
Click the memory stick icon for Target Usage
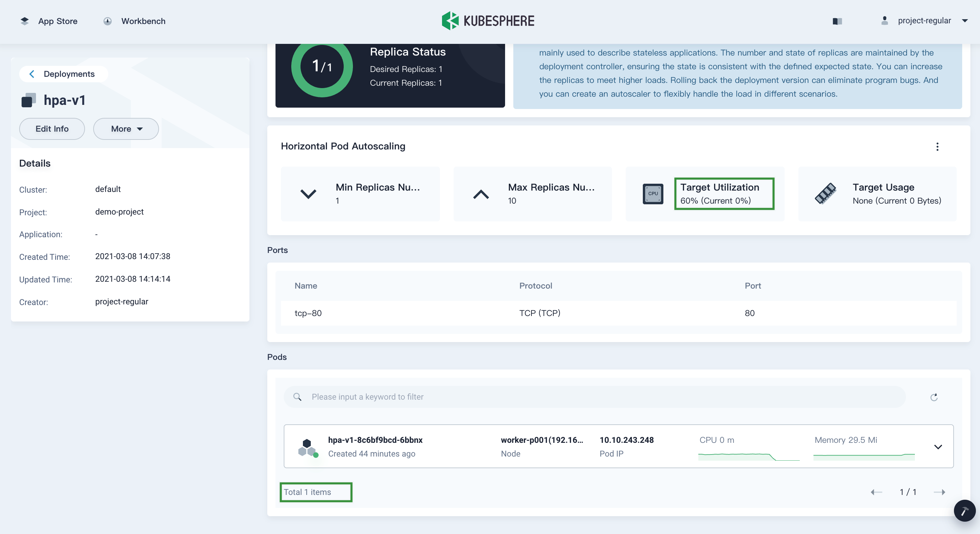[825, 194]
